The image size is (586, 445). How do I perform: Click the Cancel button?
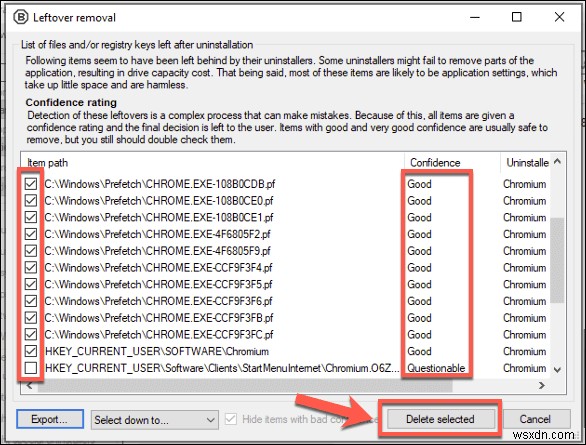(536, 419)
